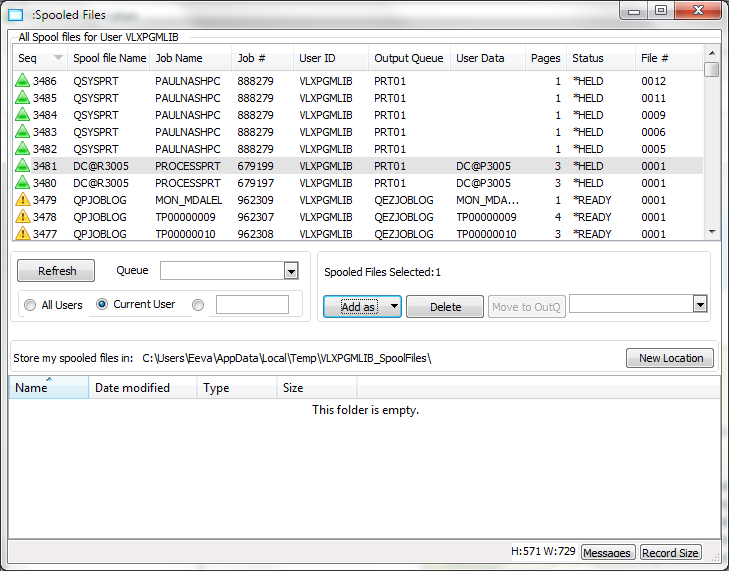This screenshot has width=729, height=571.
Task: Click the yellow warning icon for Seq 3479
Action: (x=22, y=200)
